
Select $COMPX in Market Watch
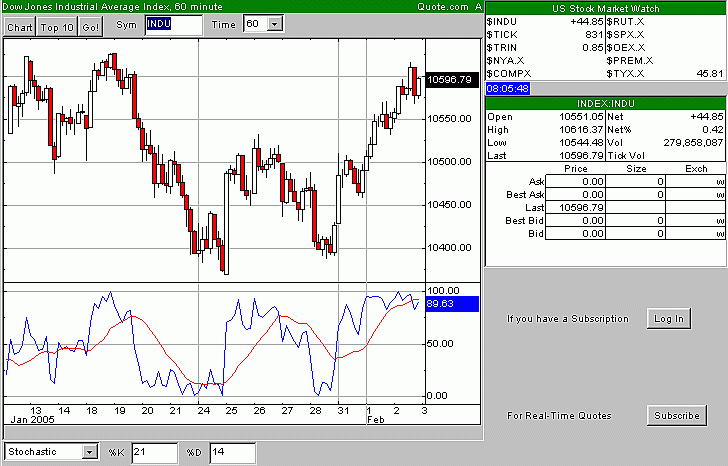(x=509, y=74)
